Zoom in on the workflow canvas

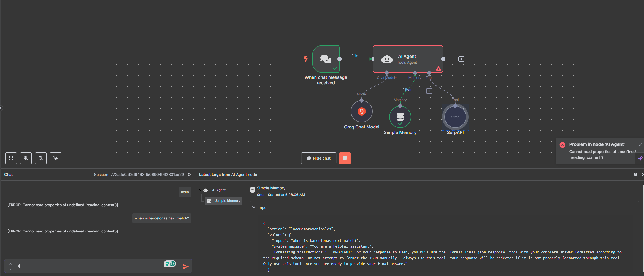(x=26, y=158)
